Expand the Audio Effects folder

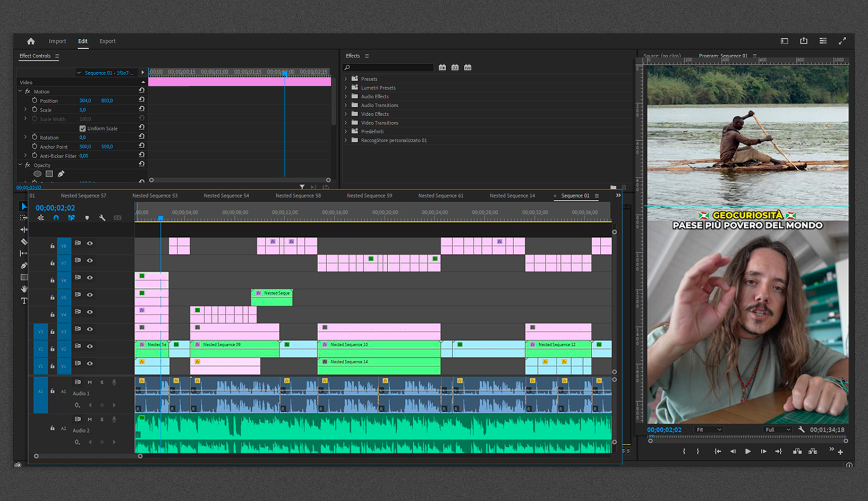pyautogui.click(x=346, y=97)
